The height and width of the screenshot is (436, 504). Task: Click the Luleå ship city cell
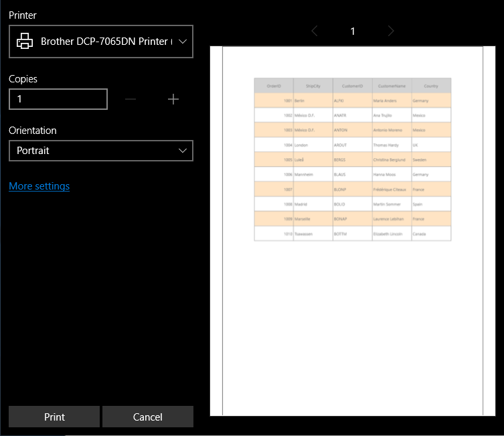313,159
